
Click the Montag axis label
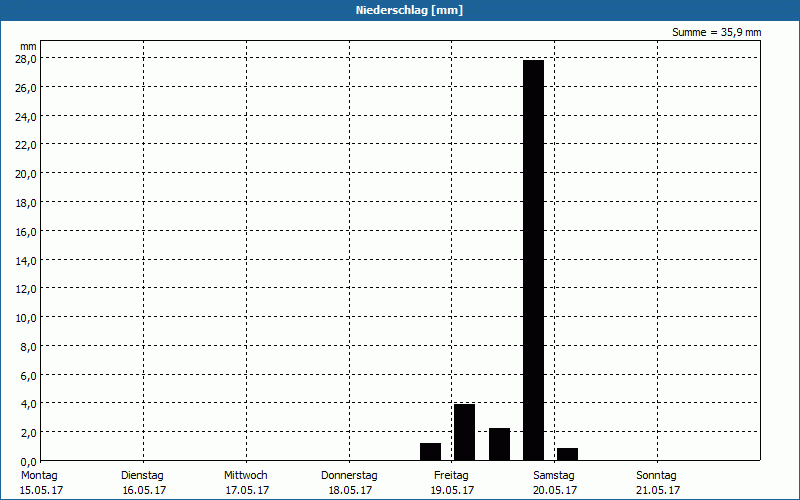[x=39, y=476]
